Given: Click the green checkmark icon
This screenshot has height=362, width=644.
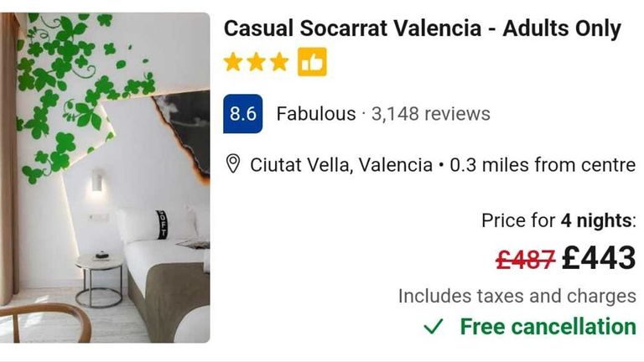Looking at the screenshot, I should click(x=434, y=327).
